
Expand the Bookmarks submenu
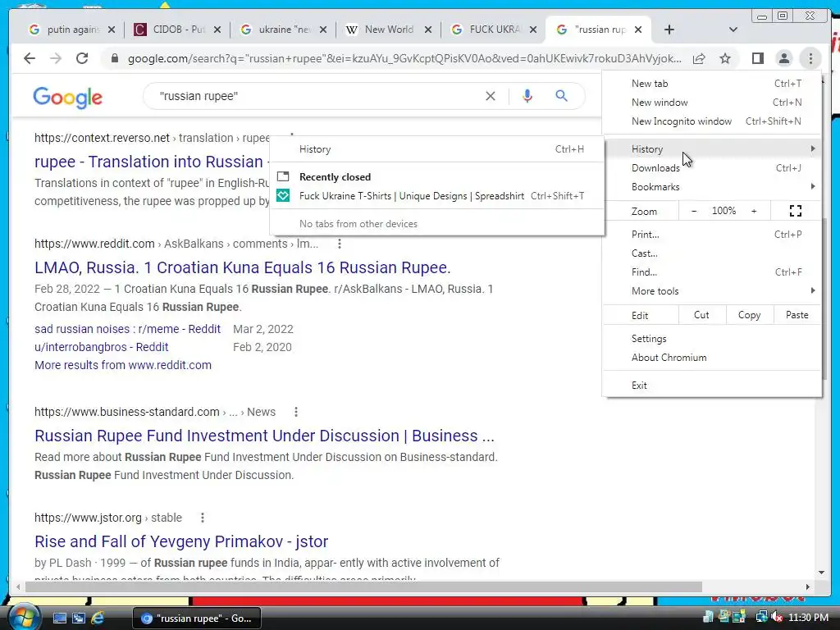[711, 187]
